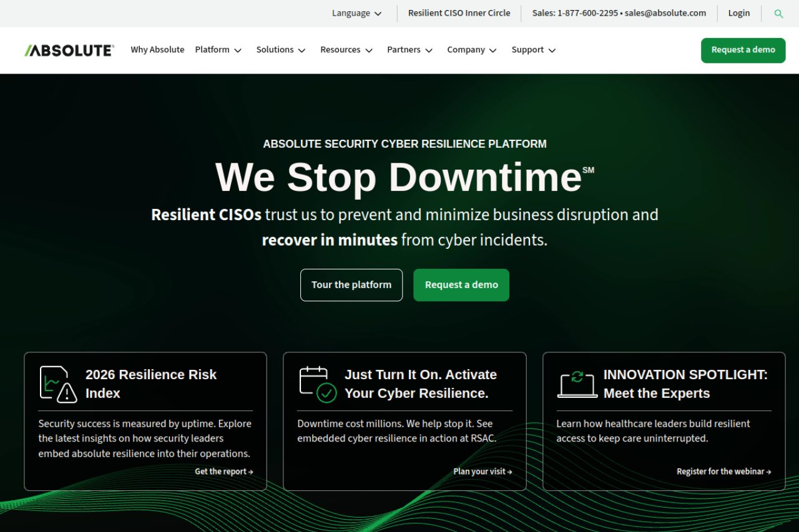The width and height of the screenshot is (799, 532).
Task: Expand the Partners menu
Action: [409, 50]
